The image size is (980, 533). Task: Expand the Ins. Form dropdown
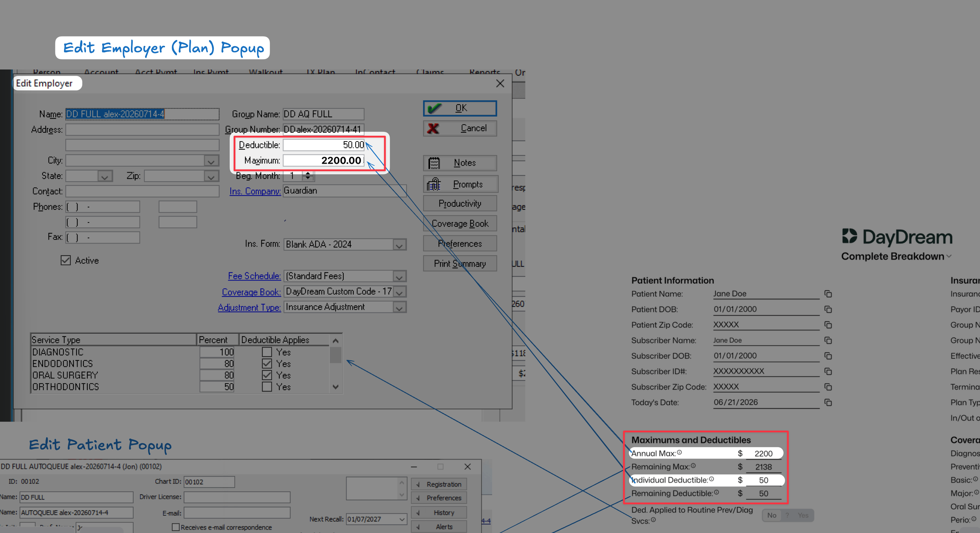[x=399, y=244]
